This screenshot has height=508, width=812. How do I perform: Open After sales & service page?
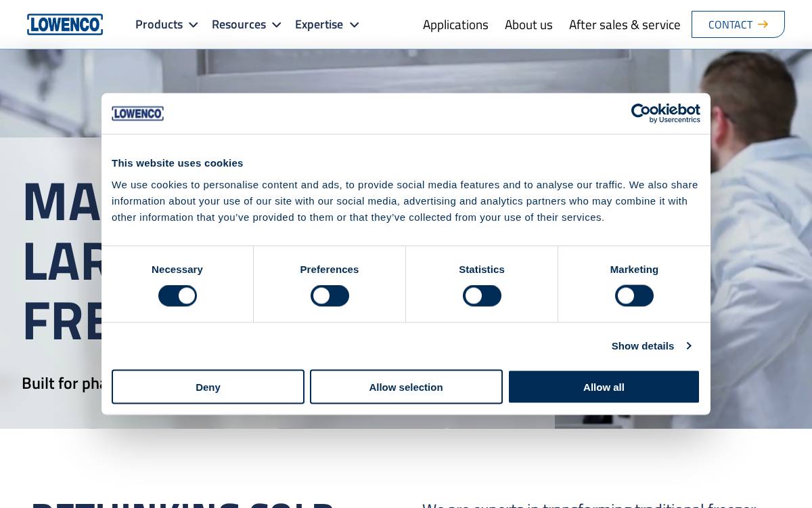pyautogui.click(x=625, y=25)
